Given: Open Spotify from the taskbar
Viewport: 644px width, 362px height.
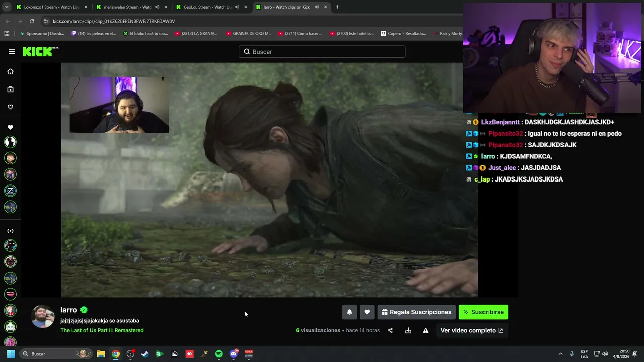Looking at the screenshot, I should 219,354.
